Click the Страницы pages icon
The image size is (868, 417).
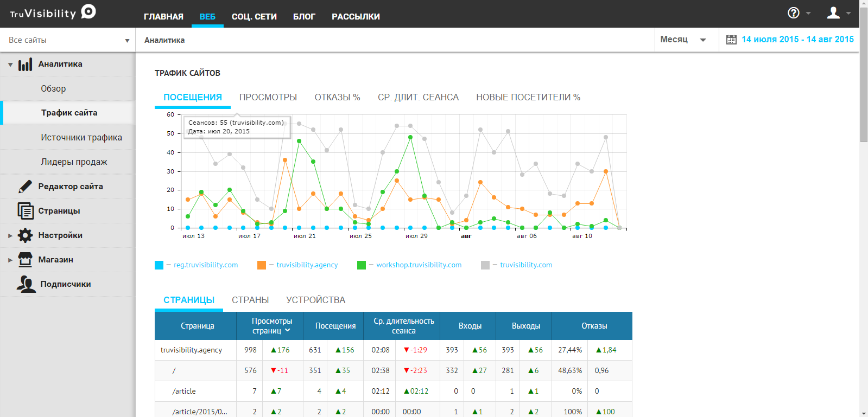pos(25,211)
